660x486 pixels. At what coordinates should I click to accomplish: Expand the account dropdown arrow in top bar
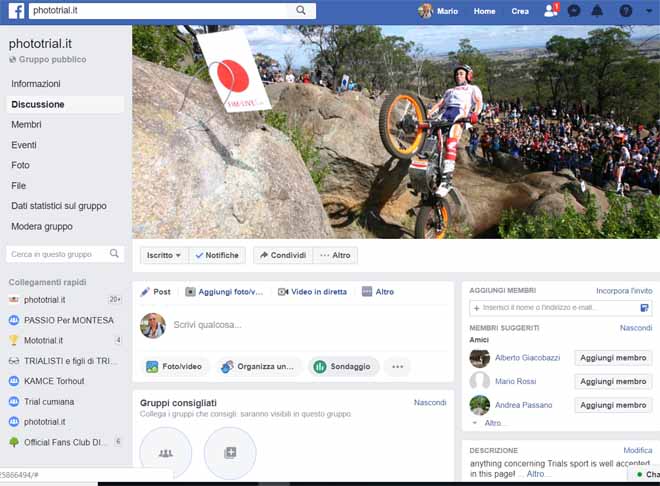tap(649, 11)
